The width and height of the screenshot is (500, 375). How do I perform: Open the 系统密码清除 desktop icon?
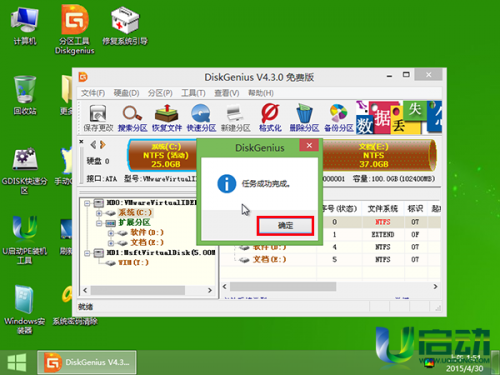click(75, 306)
